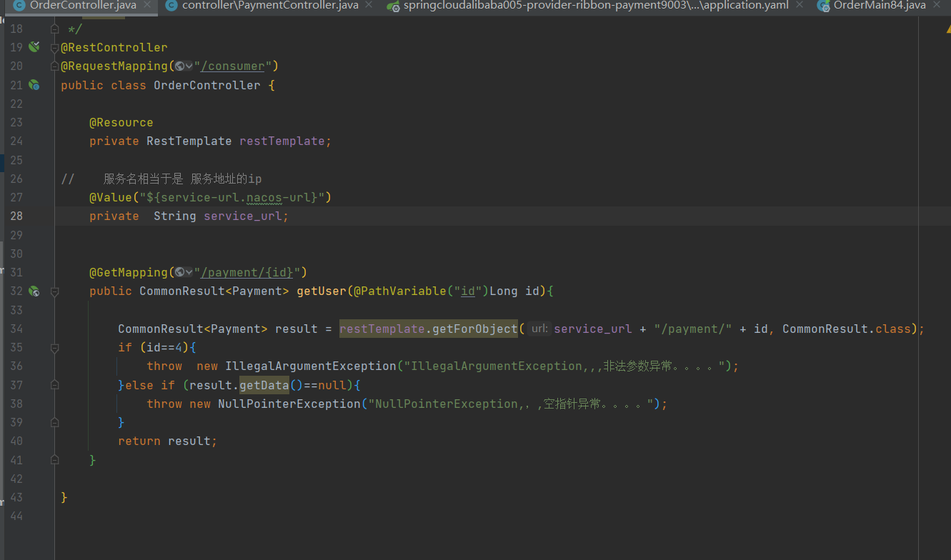Click CommonResult.class argument
Screen dimensions: 951x560
point(847,329)
